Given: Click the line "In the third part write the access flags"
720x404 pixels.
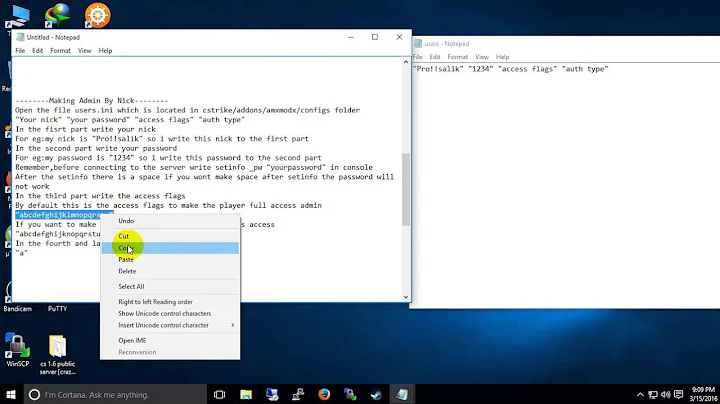Looking at the screenshot, I should [100, 196].
